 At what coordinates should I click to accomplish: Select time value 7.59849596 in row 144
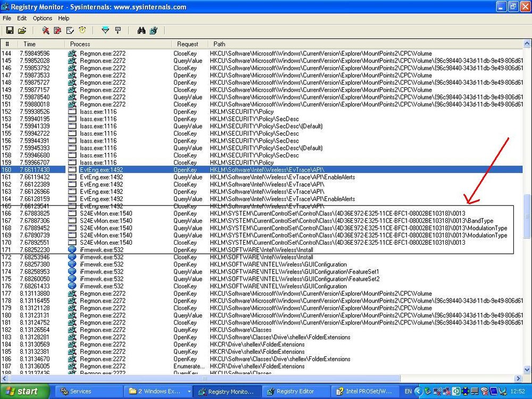35,53
